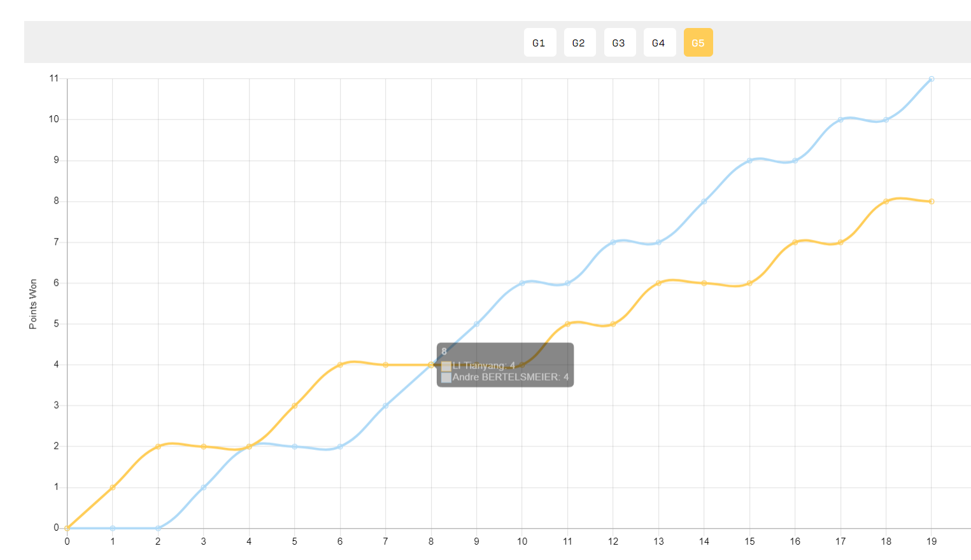971x560 pixels.
Task: Click the yellow swatch beside LI Tianyang
Action: click(x=446, y=366)
